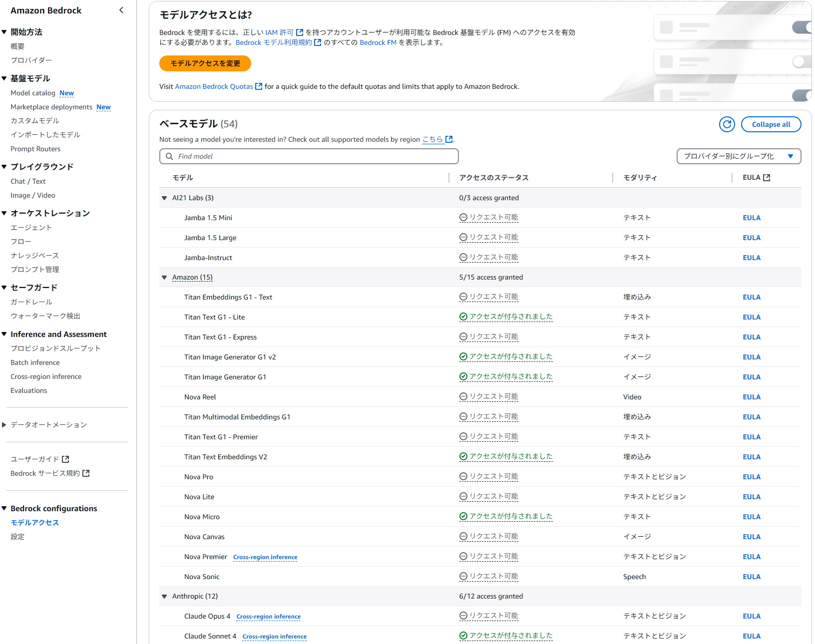Click Cross-region inference link beside Nova Premier
Viewport: 815px width, 644px height.
tap(265, 557)
